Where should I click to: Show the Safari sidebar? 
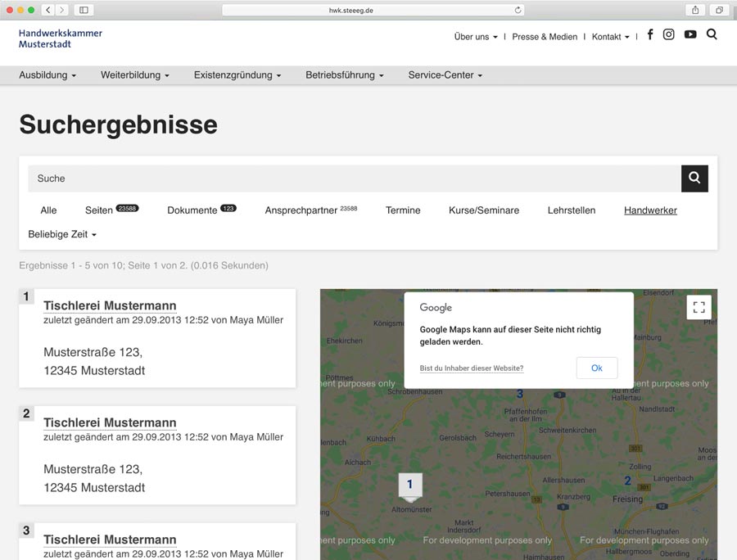(x=83, y=10)
